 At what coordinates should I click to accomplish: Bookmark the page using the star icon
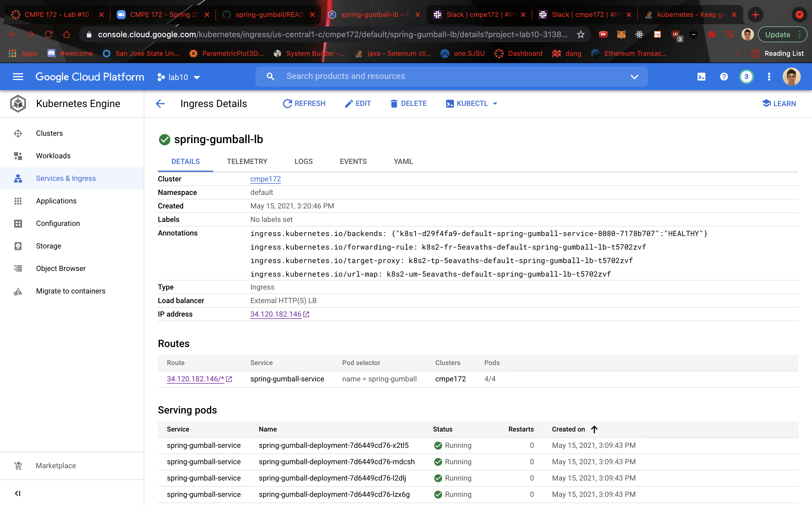pos(581,35)
